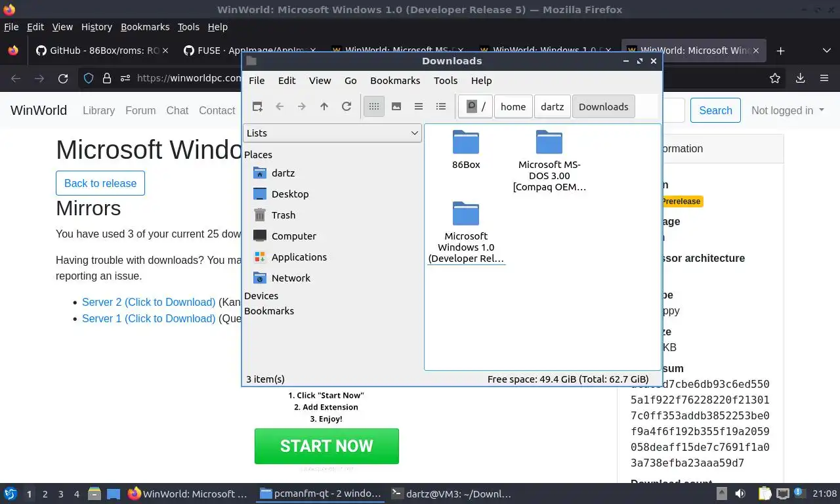This screenshot has width=840, height=504.
Task: Click the volume speaker tray icon
Action: 740,493
